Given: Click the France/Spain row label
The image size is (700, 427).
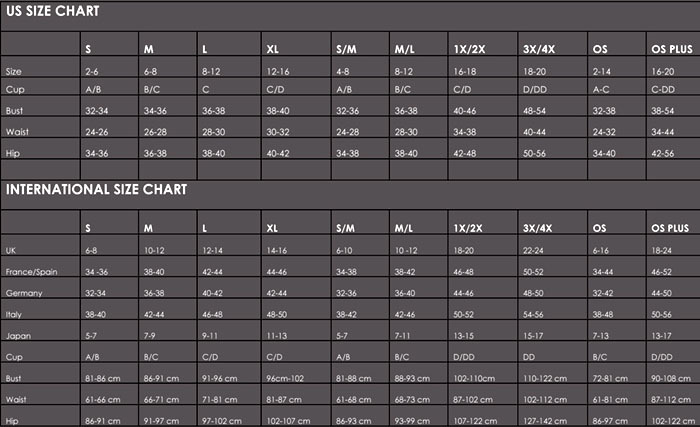Looking at the screenshot, I should [x=31, y=272].
